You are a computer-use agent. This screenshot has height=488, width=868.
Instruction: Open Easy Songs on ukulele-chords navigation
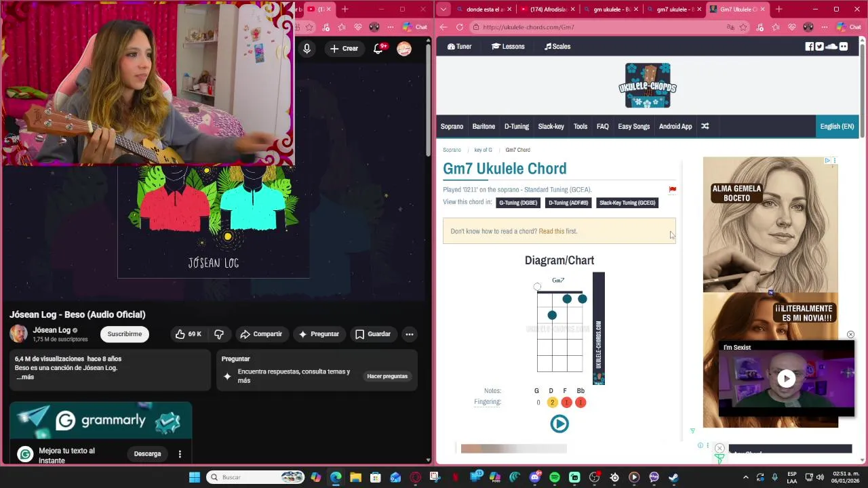click(x=633, y=126)
